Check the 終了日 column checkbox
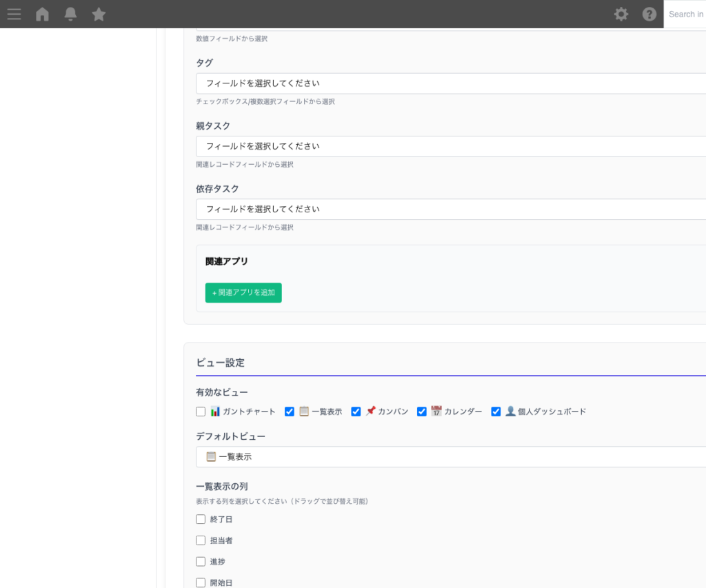Image resolution: width=706 pixels, height=588 pixels. tap(201, 519)
